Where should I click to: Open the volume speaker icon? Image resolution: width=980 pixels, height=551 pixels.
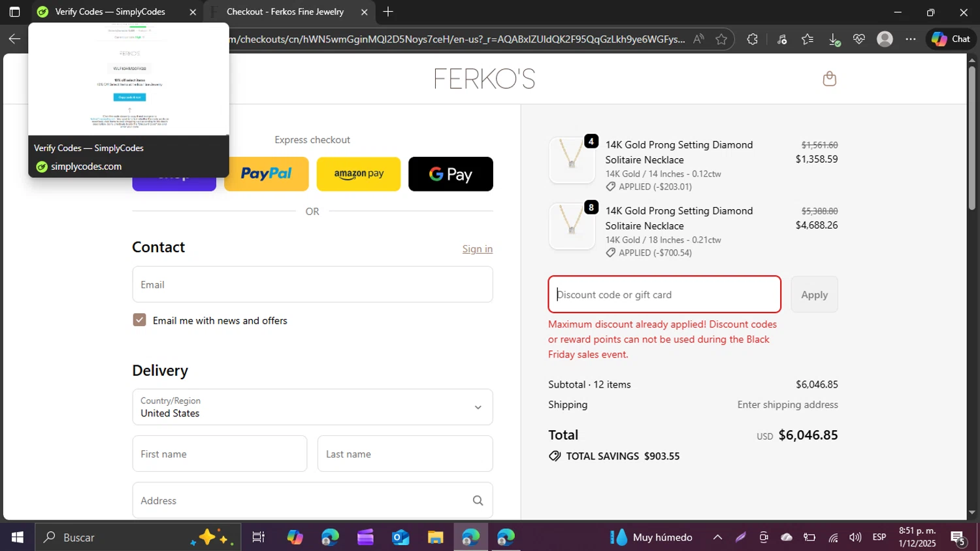[855, 537]
